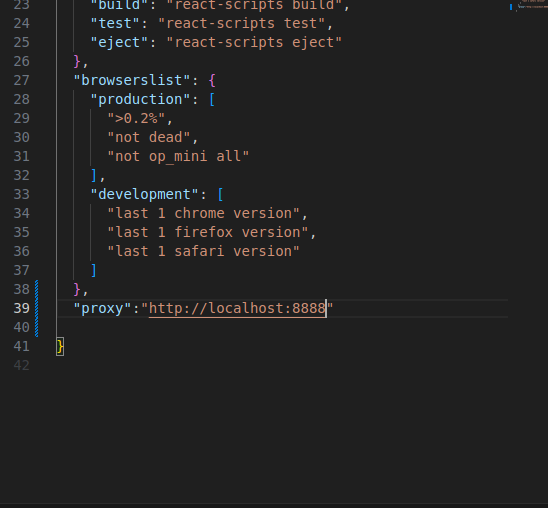The image size is (548, 508).
Task: Click the closing brace on line 38
Action: point(77,289)
